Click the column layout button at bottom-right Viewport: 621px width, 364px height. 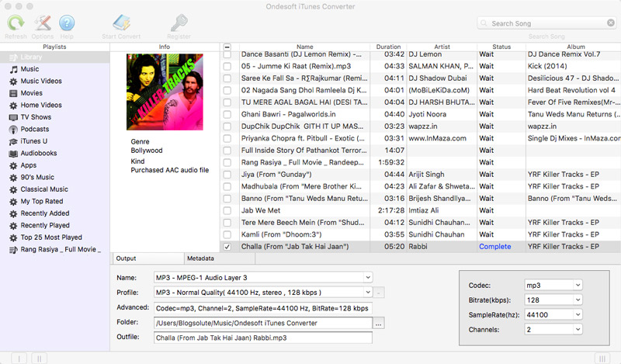click(602, 359)
